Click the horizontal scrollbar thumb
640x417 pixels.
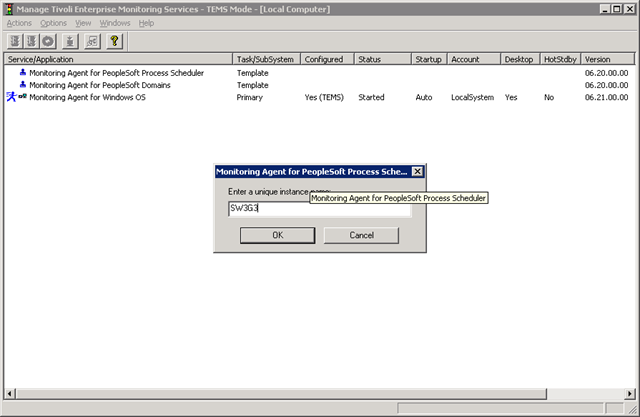281,394
